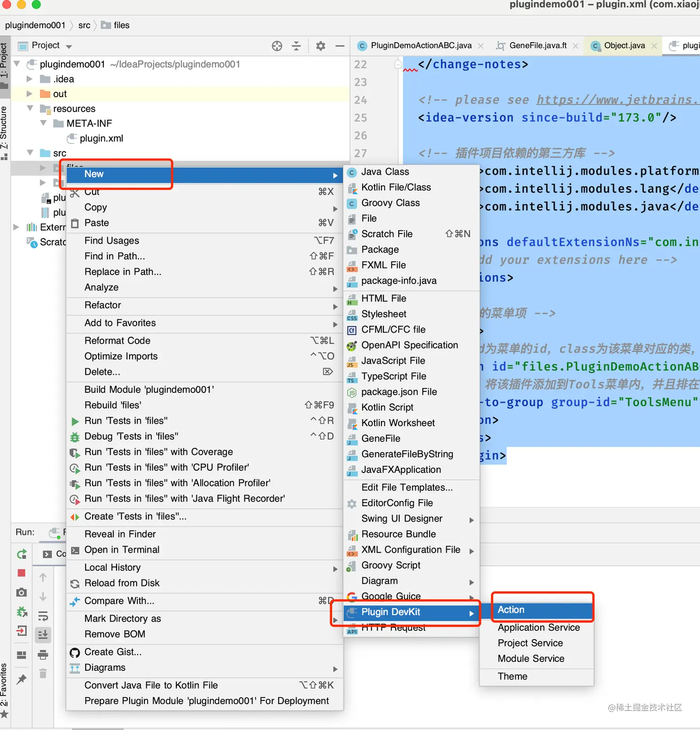Collapse the src folder
Viewport: 700px width, 730px height.
30,153
